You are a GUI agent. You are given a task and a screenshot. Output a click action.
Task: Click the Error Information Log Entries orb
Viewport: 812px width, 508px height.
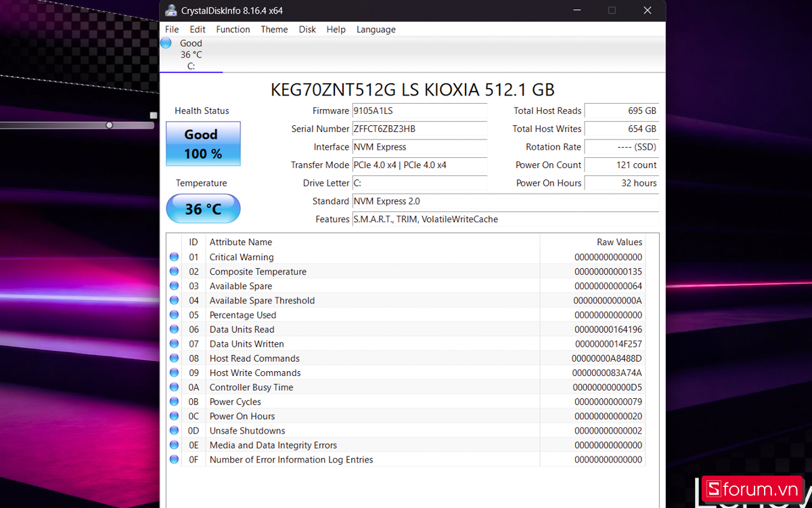pos(174,459)
